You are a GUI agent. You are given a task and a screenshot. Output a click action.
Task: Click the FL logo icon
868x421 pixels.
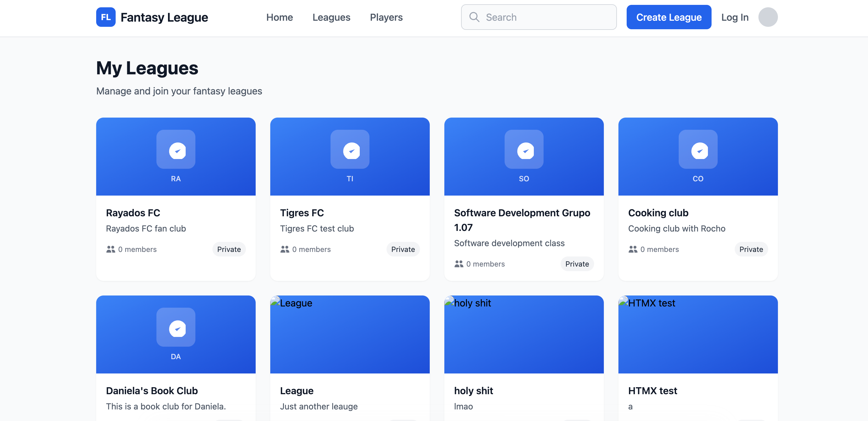(106, 17)
